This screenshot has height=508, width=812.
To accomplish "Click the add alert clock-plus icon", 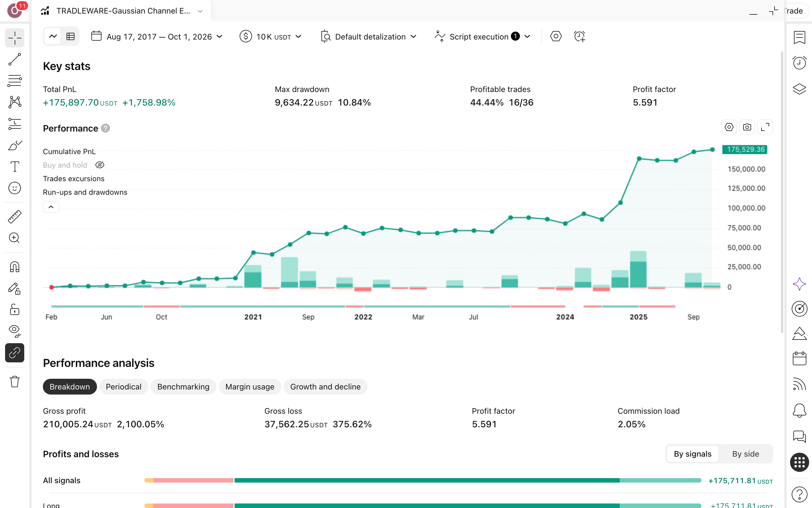I will point(579,36).
